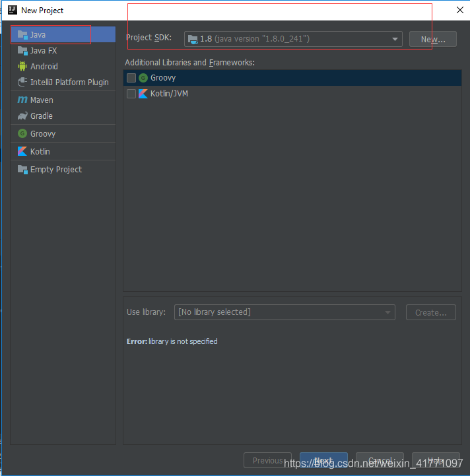Click Kotlin/JVM icon in frameworks list
The height and width of the screenshot is (476, 470).
coord(143,94)
